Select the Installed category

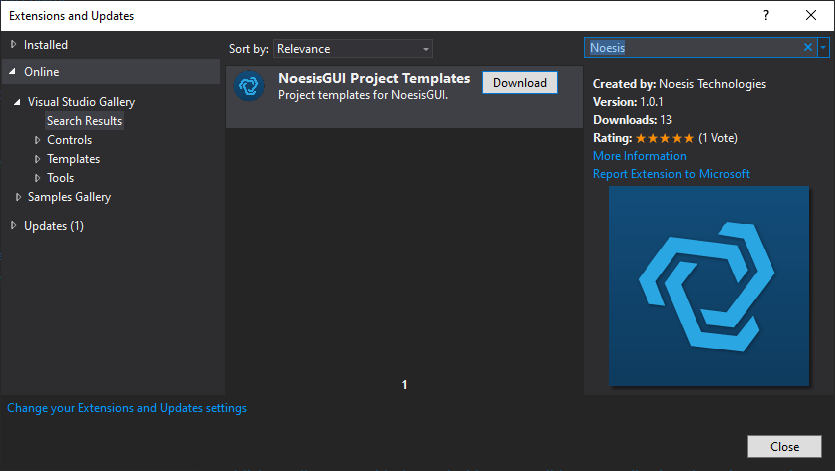pos(46,45)
